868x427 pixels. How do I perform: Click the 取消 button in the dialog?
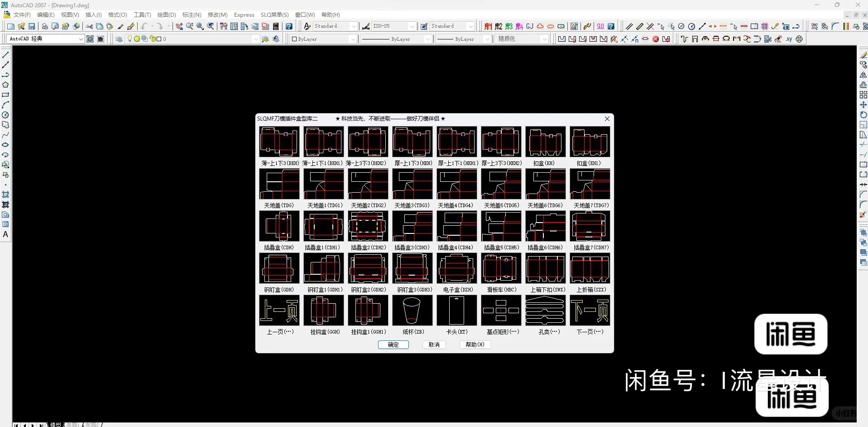434,345
